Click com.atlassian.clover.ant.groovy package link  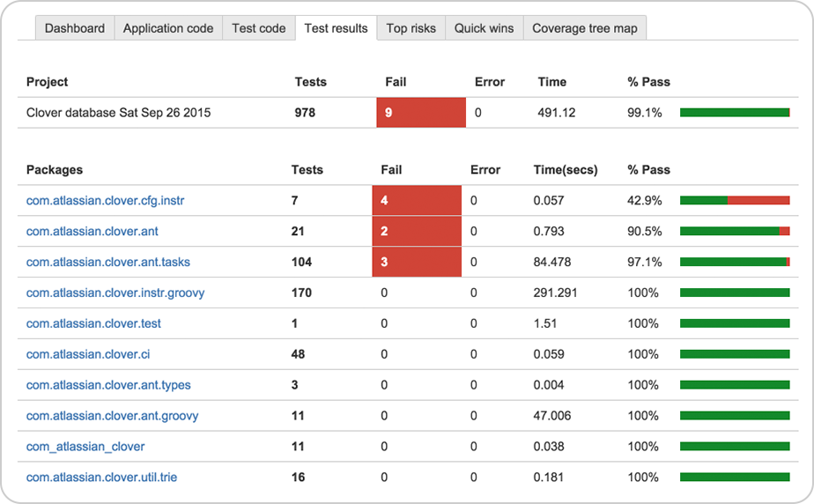[113, 416]
